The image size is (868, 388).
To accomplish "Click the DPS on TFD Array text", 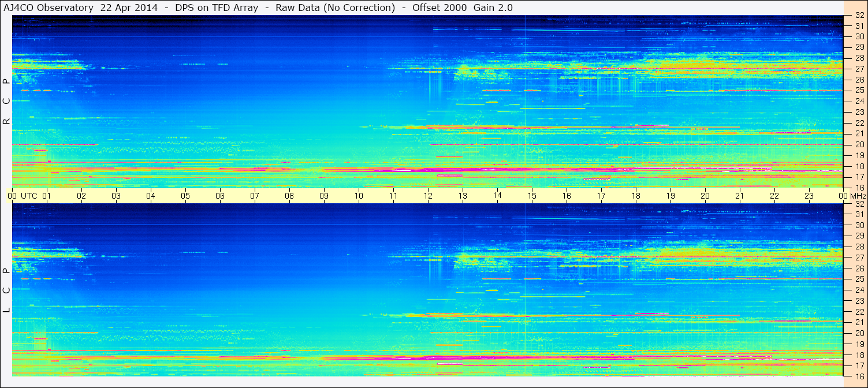I will coord(217,8).
